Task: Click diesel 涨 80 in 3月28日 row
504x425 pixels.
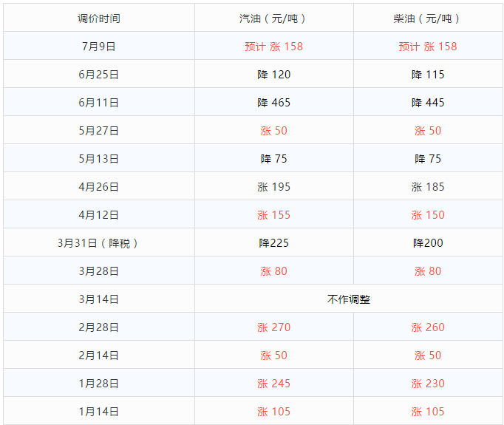Action: (427, 271)
